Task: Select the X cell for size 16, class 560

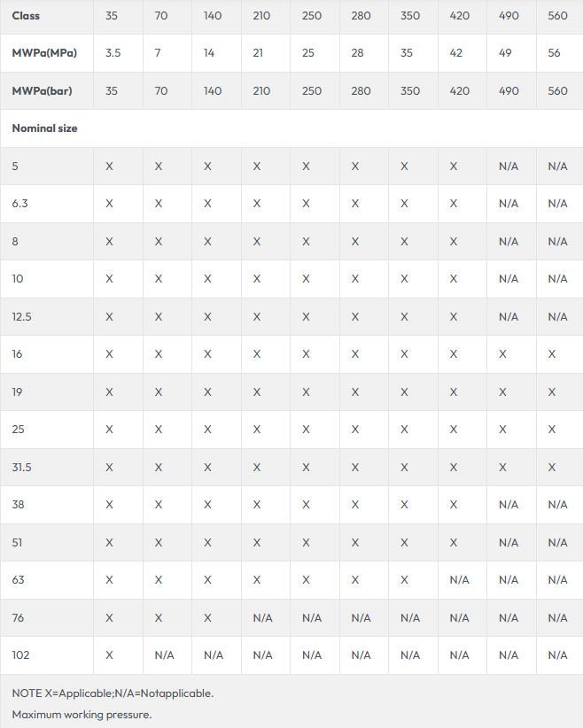Action: click(551, 354)
